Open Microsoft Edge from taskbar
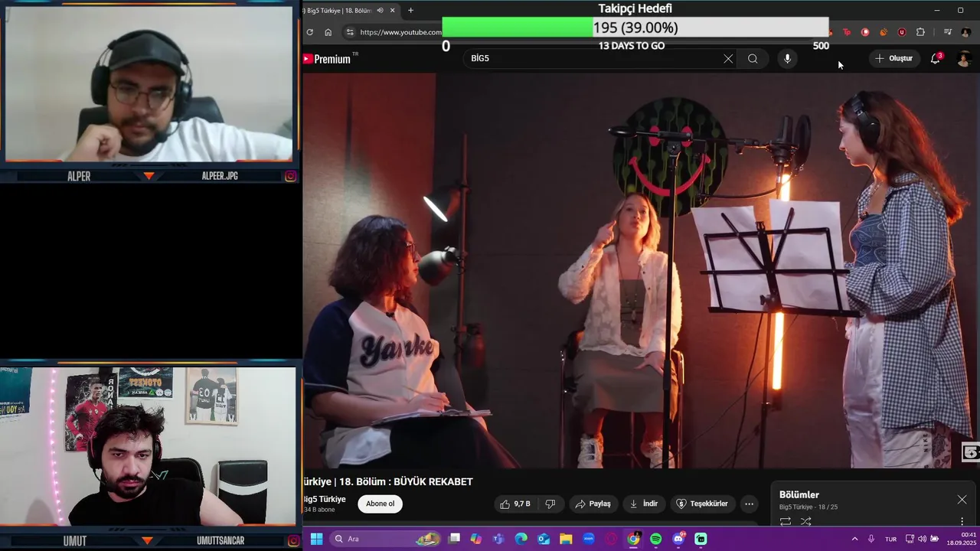Screen dimensions: 980x551 tap(521, 539)
